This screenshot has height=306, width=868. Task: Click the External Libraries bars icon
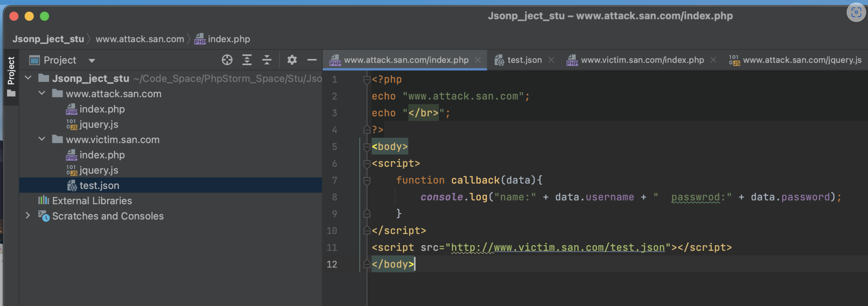(x=43, y=200)
